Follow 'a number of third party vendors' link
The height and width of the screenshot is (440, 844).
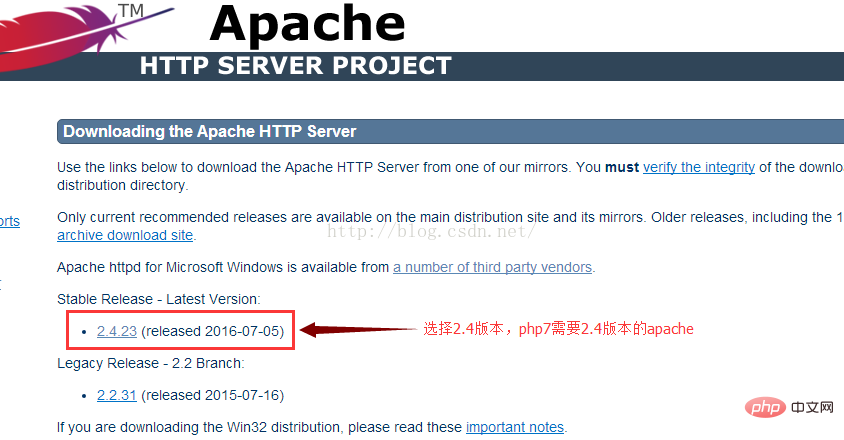[x=493, y=267]
